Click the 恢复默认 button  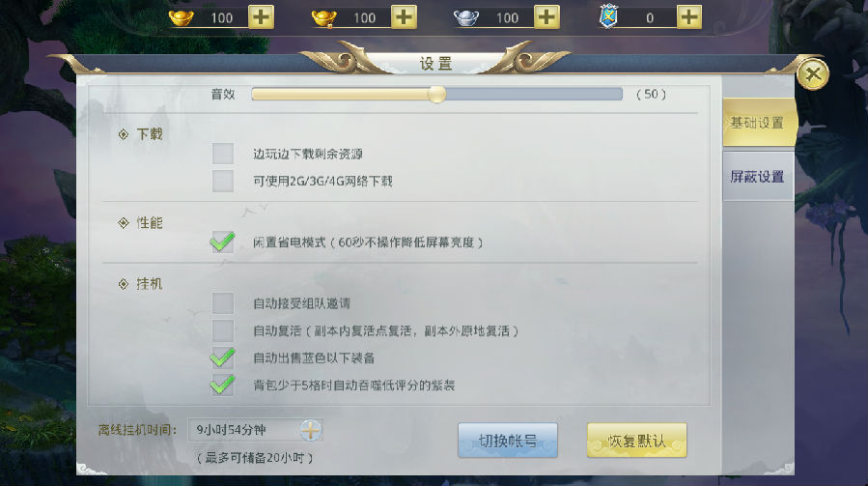(x=636, y=441)
